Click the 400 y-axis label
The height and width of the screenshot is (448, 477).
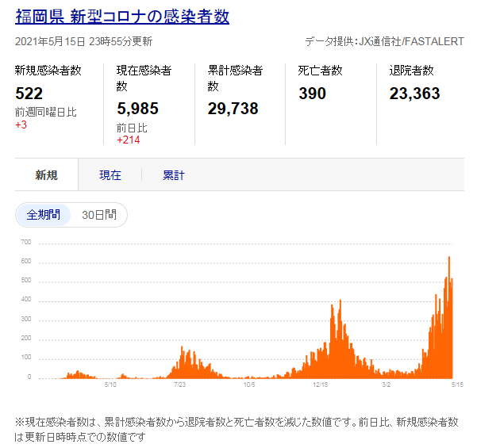[x=26, y=300]
